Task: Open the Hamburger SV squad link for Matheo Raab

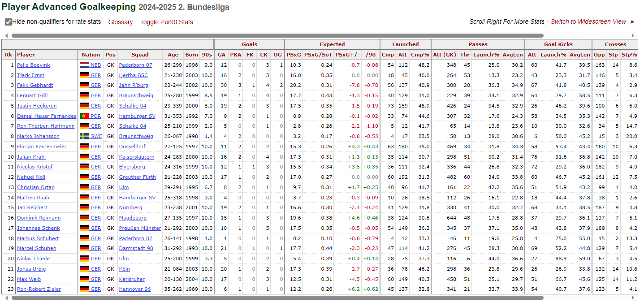Action: pyautogui.click(x=137, y=198)
